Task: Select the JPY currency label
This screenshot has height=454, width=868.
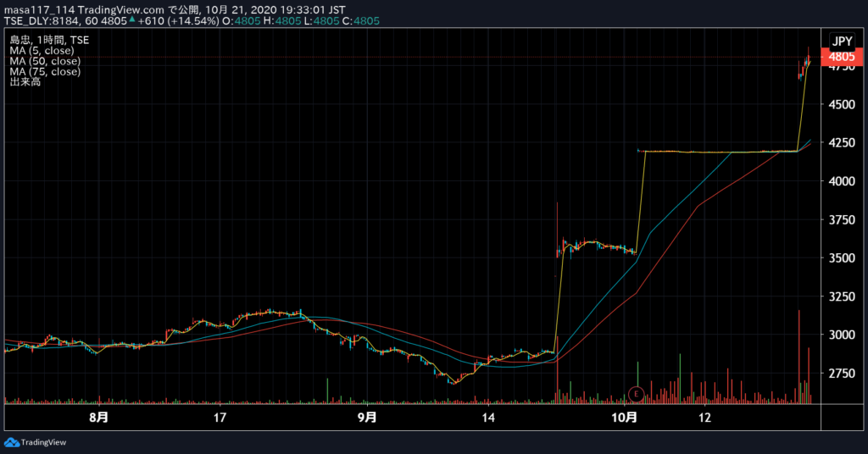Action: tap(842, 42)
